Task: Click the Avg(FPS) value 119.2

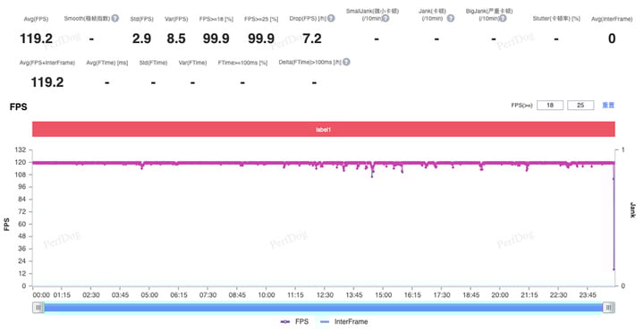Action: point(36,38)
